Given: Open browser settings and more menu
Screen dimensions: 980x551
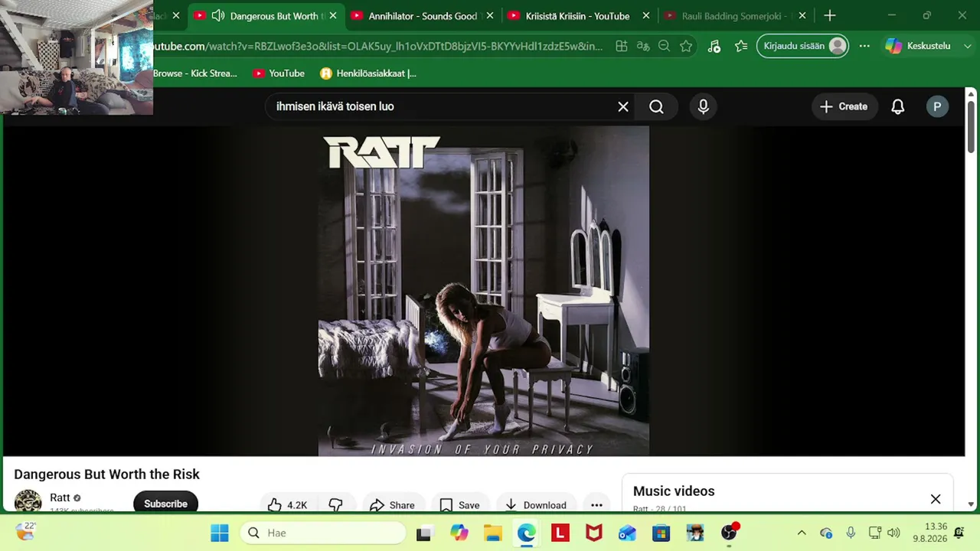Looking at the screenshot, I should [x=864, y=46].
